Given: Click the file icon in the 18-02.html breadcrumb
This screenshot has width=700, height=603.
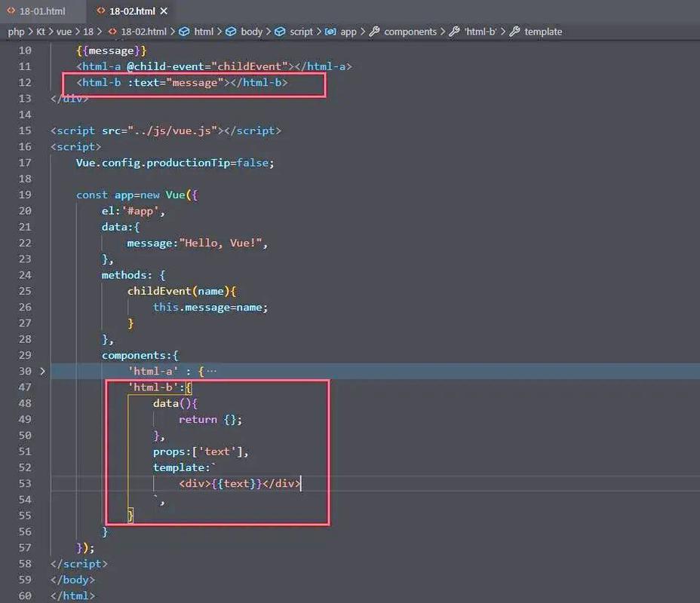Looking at the screenshot, I should pyautogui.click(x=112, y=32).
